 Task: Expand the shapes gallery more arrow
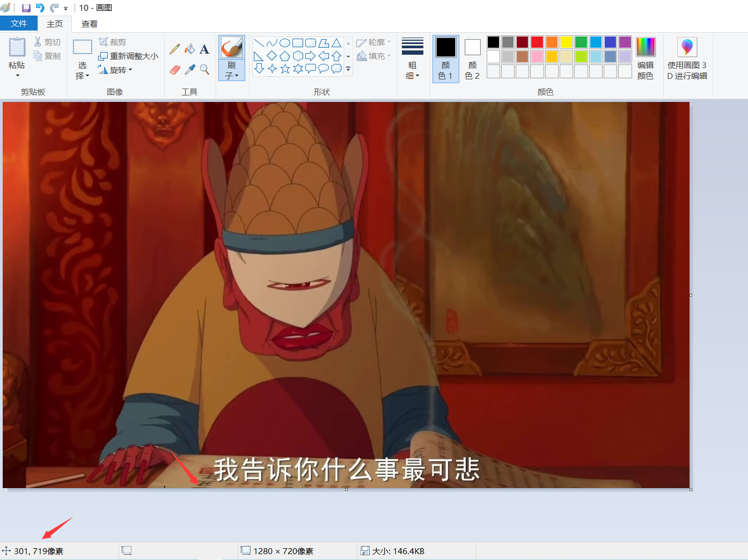[348, 69]
